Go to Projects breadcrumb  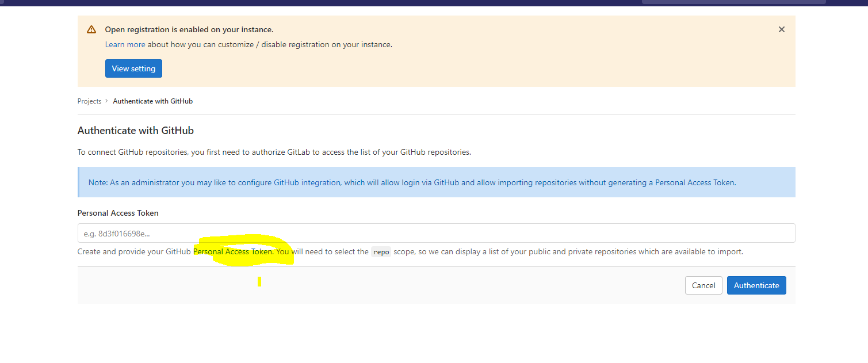coord(89,101)
